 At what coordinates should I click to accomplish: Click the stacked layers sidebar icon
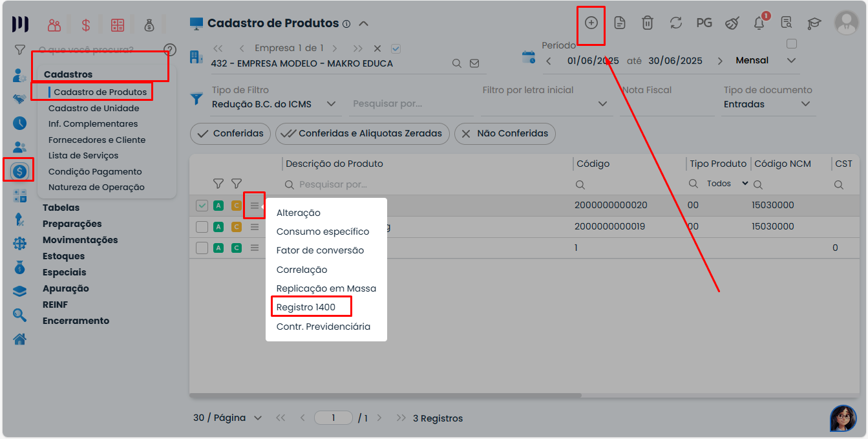point(19,292)
